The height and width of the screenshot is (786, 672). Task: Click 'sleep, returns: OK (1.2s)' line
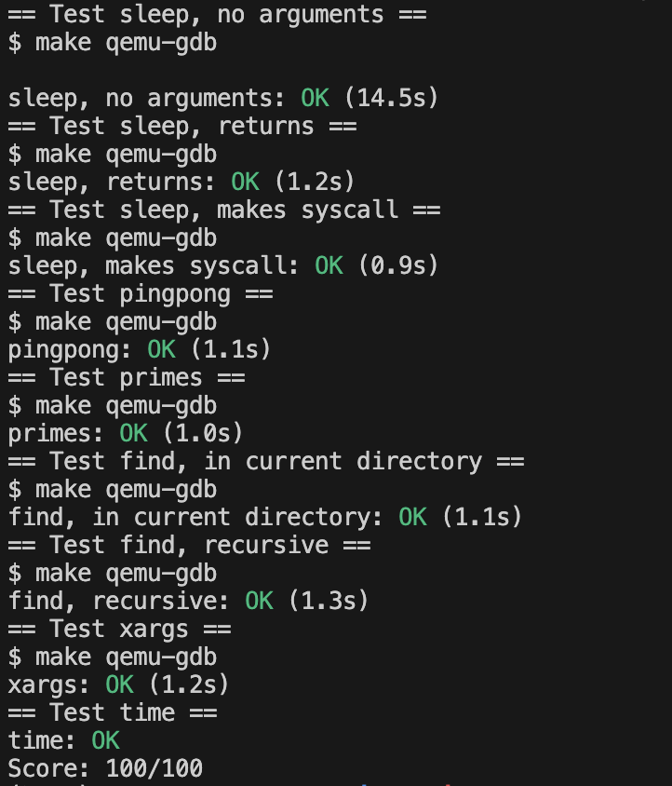pos(181,182)
